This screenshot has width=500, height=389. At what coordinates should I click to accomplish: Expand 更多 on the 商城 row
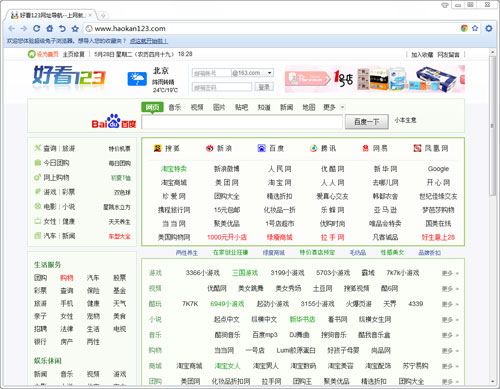tap(450, 366)
